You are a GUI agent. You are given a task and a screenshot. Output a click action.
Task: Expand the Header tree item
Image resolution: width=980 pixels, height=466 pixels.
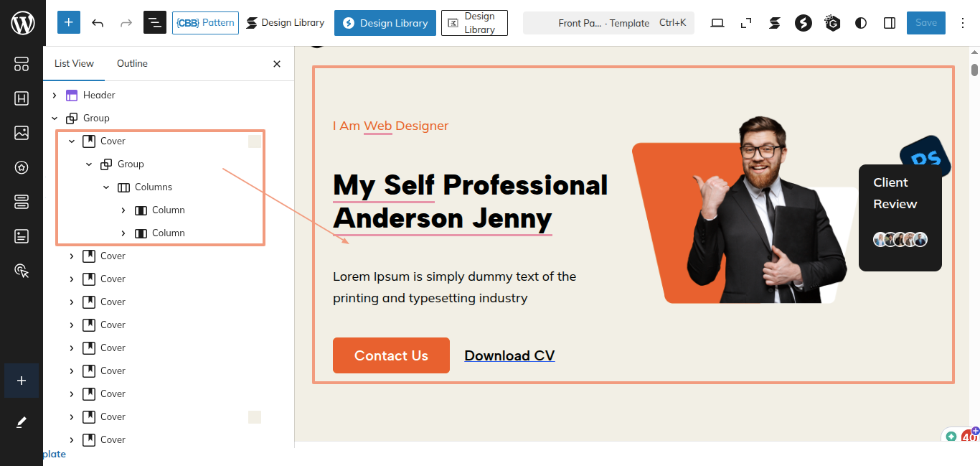click(x=55, y=95)
